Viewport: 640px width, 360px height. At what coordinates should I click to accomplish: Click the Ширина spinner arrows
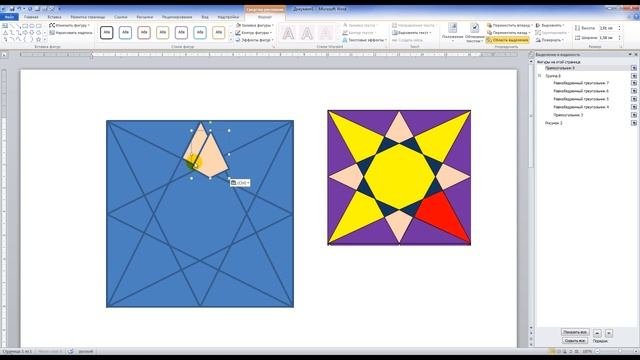(x=620, y=38)
